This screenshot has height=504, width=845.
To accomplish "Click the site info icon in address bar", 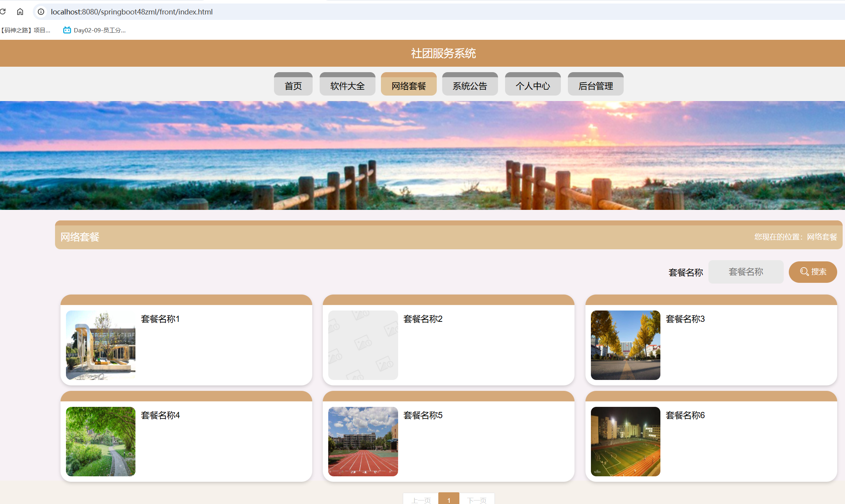I will (41, 12).
